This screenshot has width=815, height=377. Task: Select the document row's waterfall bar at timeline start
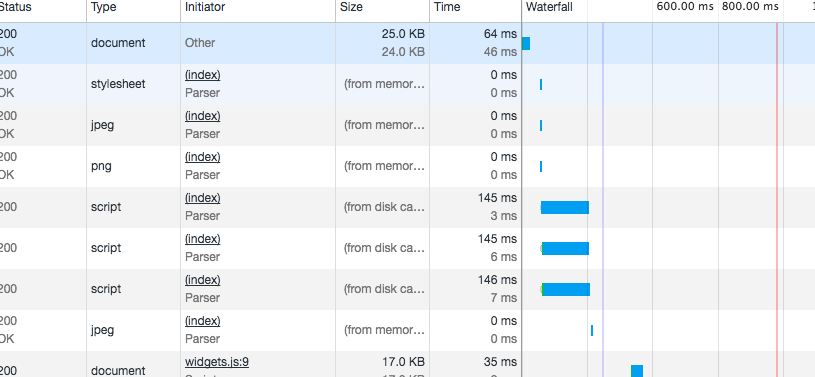tap(526, 44)
